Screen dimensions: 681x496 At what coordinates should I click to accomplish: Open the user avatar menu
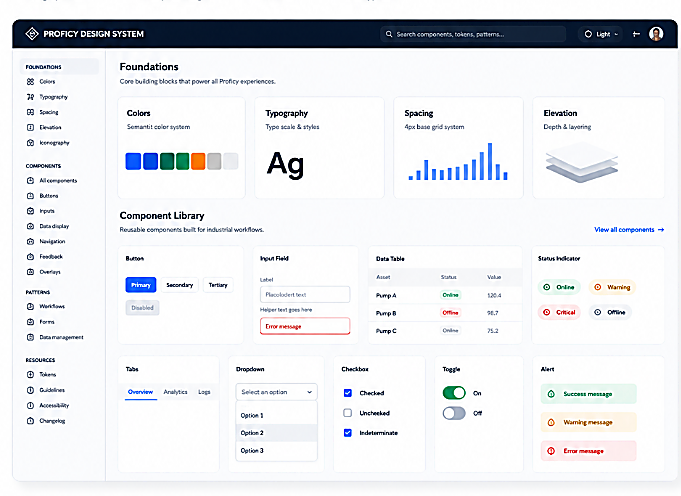656,34
